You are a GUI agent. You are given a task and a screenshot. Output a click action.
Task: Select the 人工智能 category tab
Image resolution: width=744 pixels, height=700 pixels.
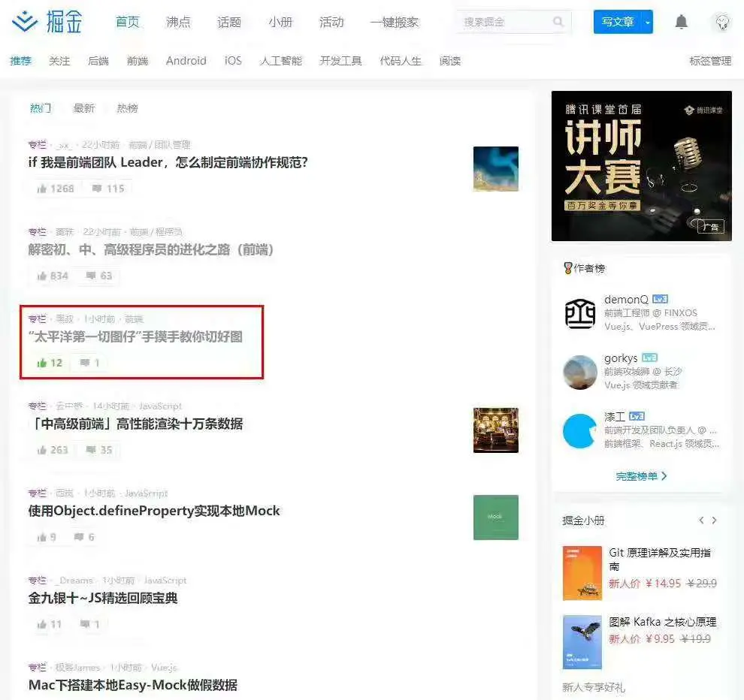(281, 61)
